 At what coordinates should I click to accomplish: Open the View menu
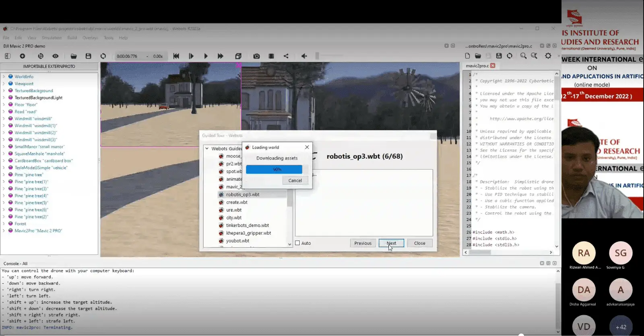pyautogui.click(x=32, y=38)
